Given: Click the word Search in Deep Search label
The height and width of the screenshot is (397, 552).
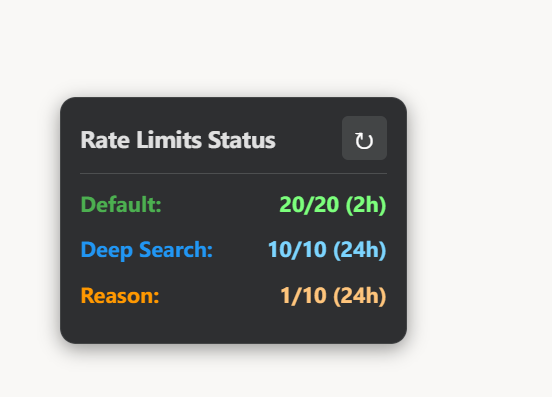Looking at the screenshot, I should point(176,250).
